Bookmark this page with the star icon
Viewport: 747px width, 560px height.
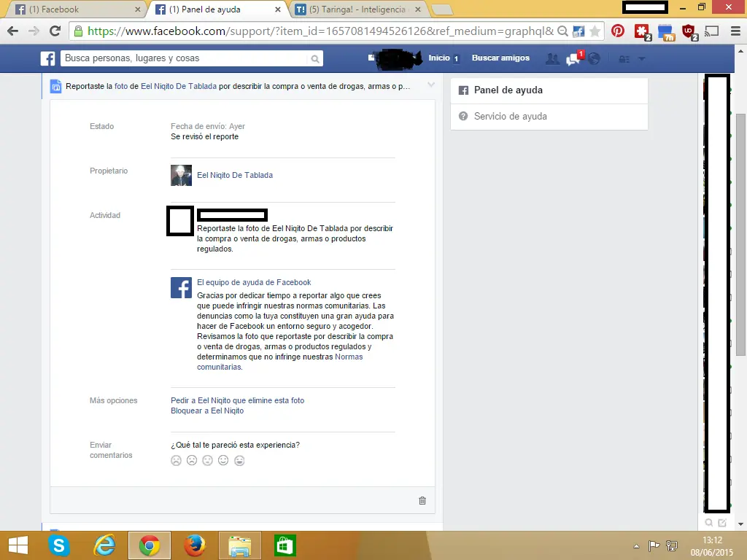(595, 31)
